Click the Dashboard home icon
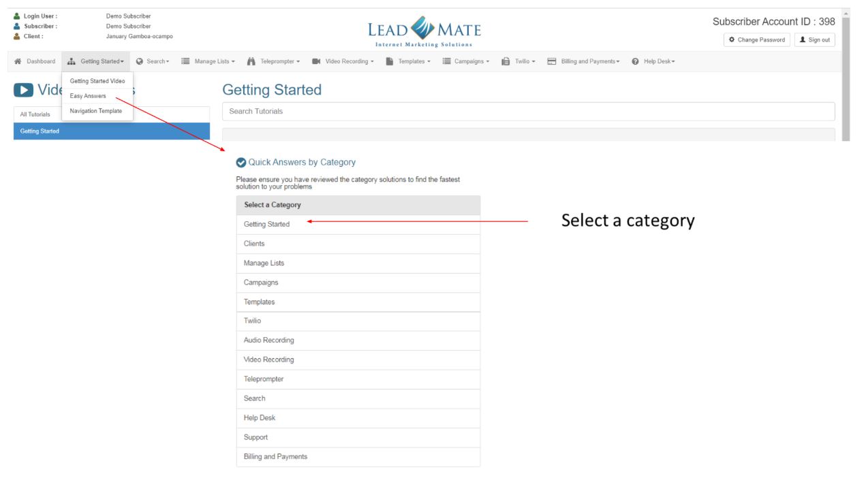 [x=18, y=61]
